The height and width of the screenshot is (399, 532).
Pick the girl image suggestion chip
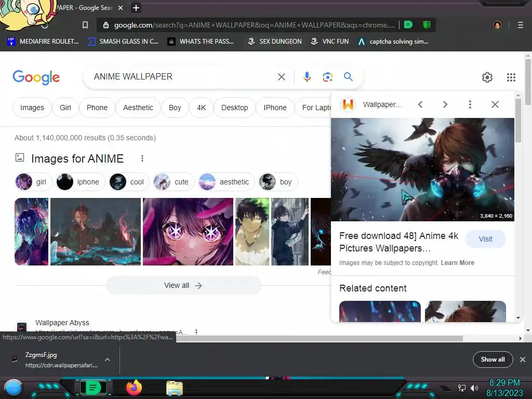click(33, 182)
